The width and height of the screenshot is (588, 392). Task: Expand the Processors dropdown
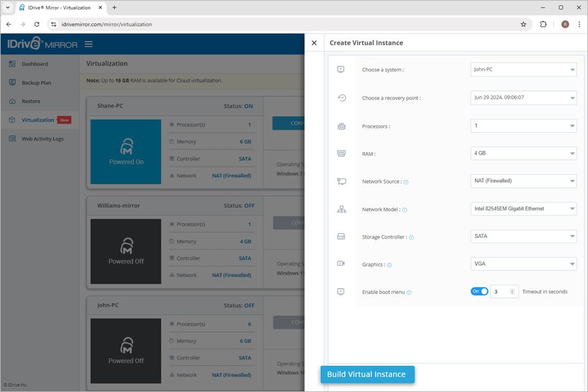pos(523,125)
